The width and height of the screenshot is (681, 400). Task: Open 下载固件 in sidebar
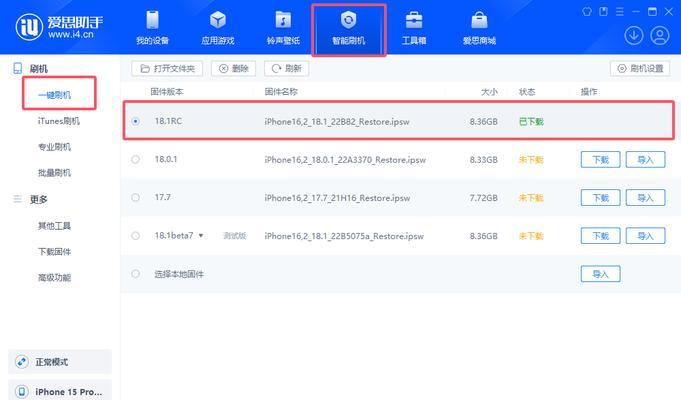coord(55,252)
